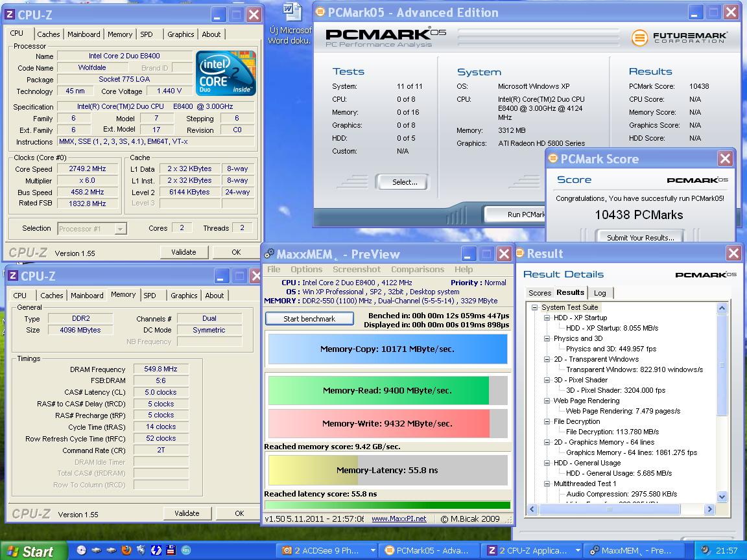Screen dimensions: 747x560
Task: Collapse the System Test Suite node
Action: pos(534,308)
